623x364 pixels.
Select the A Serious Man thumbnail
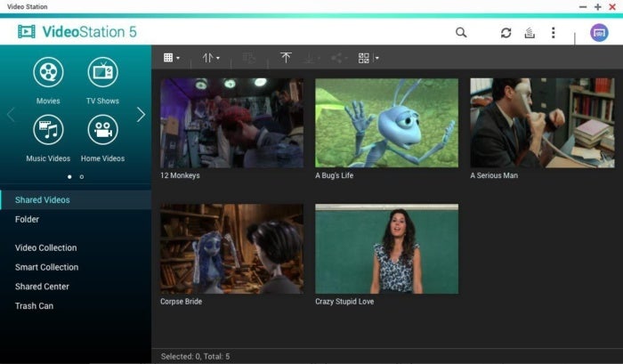pos(542,123)
